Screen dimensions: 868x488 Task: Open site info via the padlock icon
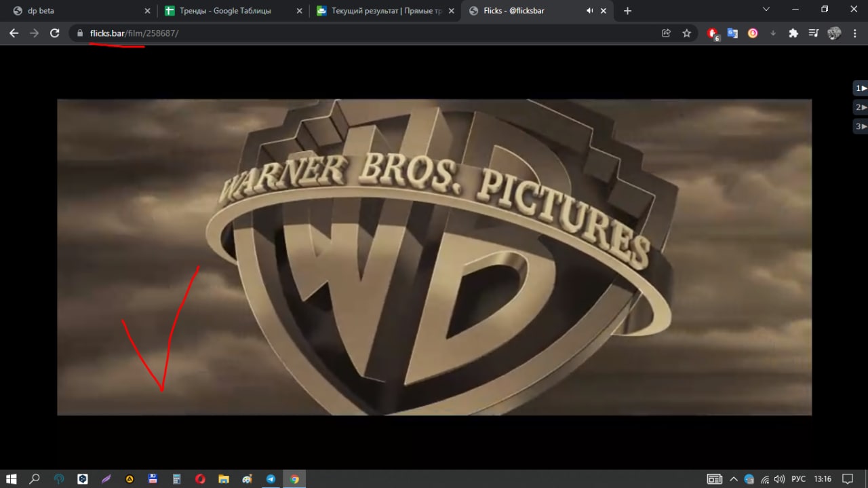80,33
